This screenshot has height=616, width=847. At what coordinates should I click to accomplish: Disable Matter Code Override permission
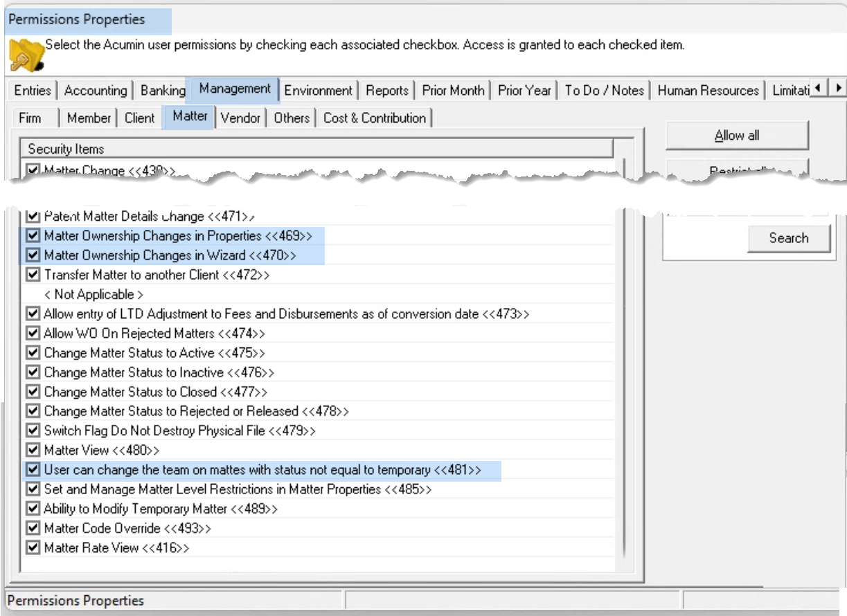(x=33, y=528)
